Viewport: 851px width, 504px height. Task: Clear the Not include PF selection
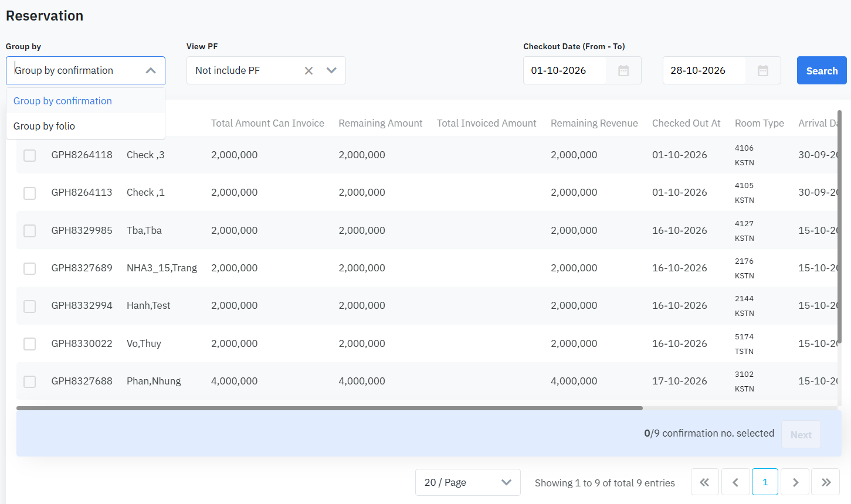tap(308, 71)
